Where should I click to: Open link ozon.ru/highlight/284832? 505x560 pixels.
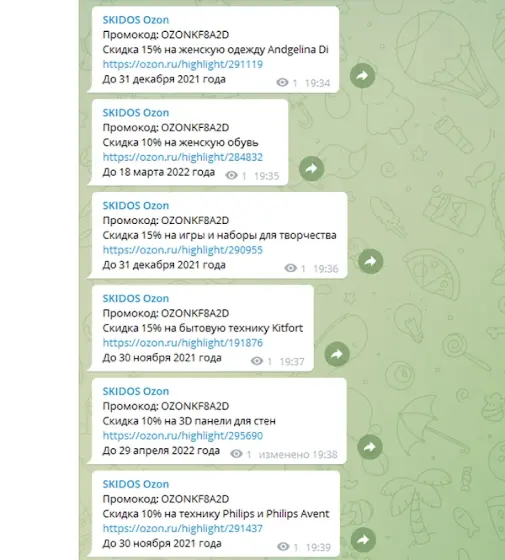(x=182, y=157)
